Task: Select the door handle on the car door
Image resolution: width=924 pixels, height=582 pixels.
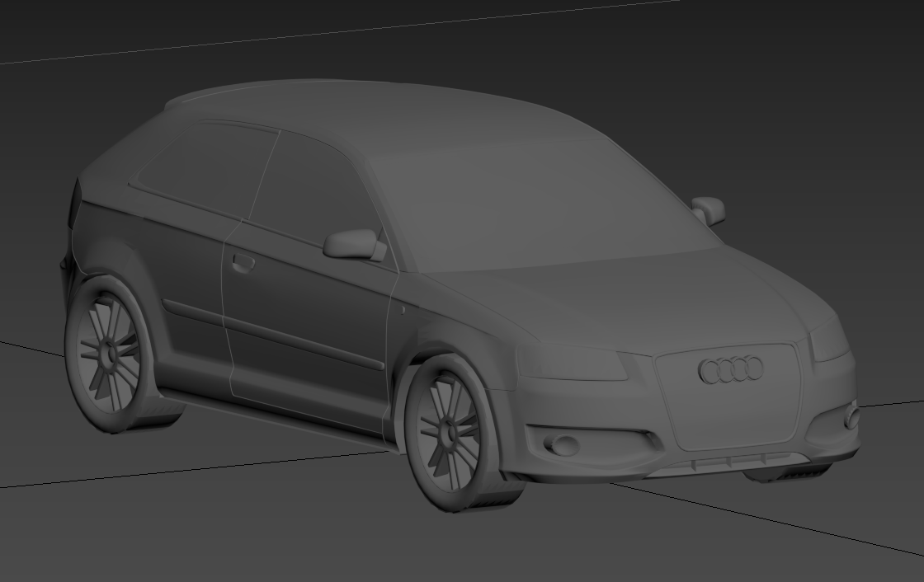Action: coord(243,263)
